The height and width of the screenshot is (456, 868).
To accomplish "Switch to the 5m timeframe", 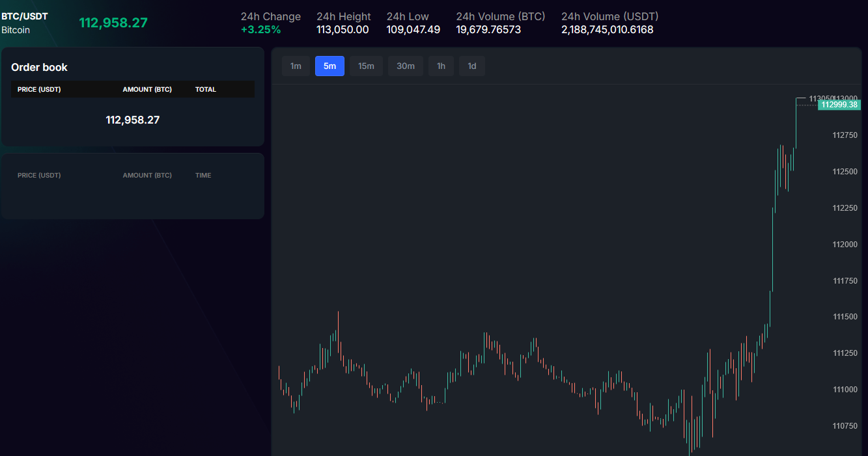I will coord(329,66).
